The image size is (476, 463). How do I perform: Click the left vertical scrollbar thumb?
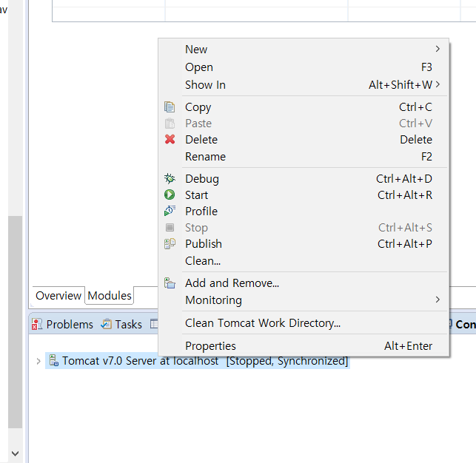click(16, 322)
